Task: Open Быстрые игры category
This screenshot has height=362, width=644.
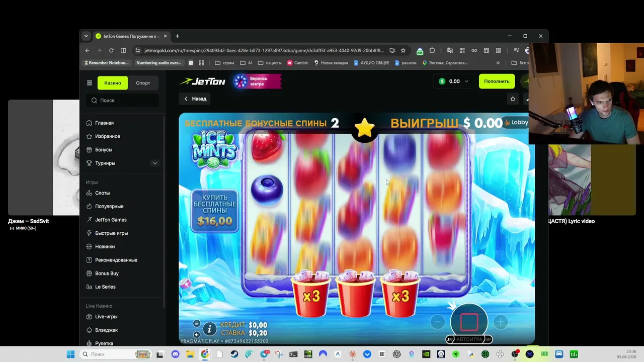Action: pyautogui.click(x=111, y=233)
